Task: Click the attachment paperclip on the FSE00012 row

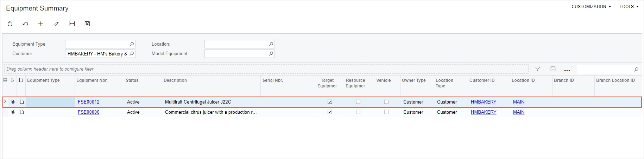Action: [x=13, y=102]
